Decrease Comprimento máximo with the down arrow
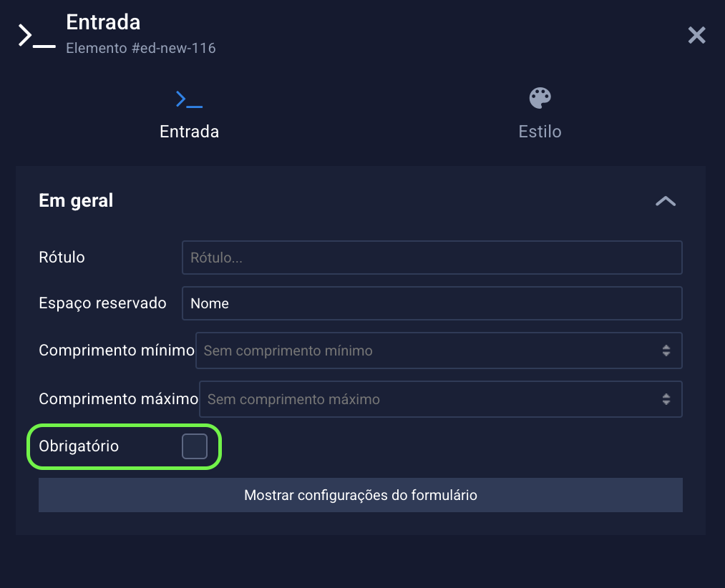 [x=666, y=403]
